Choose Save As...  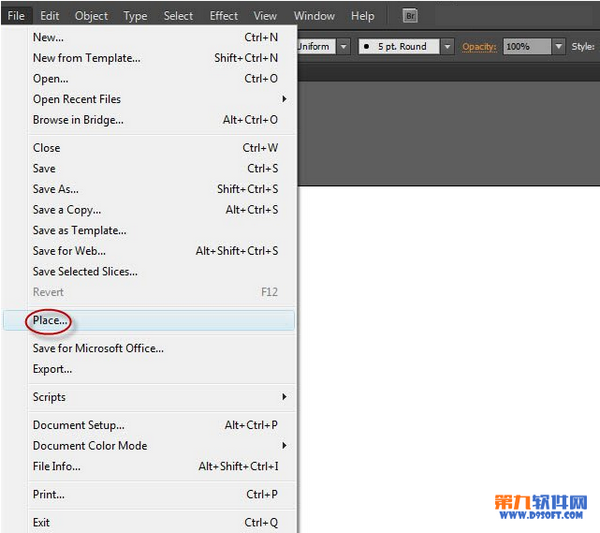pos(155,189)
